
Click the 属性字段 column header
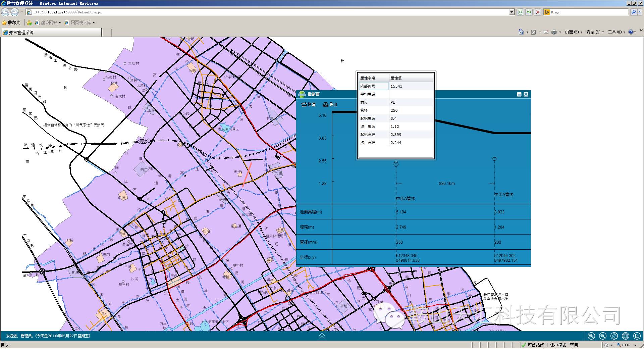pos(374,78)
